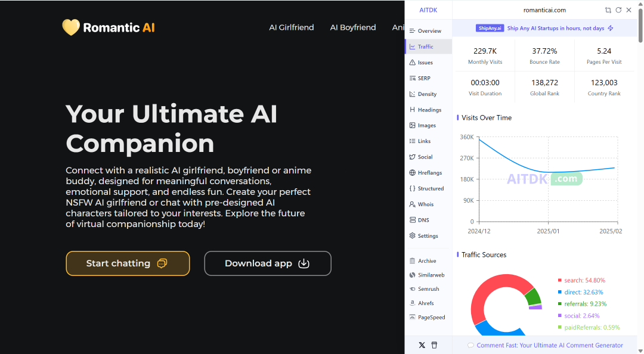Click the AITDK logo text
The width and height of the screenshot is (644, 354).
[428, 10]
